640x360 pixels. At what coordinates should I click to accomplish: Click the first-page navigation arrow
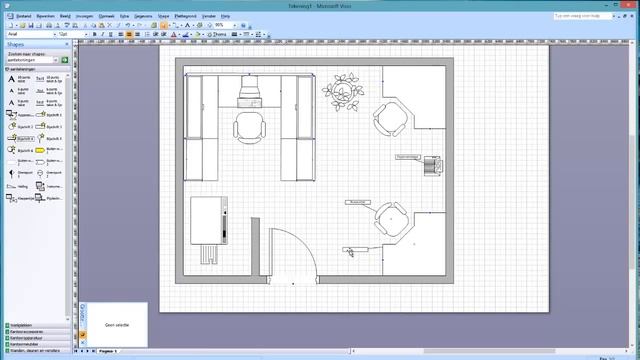[x=76, y=351]
